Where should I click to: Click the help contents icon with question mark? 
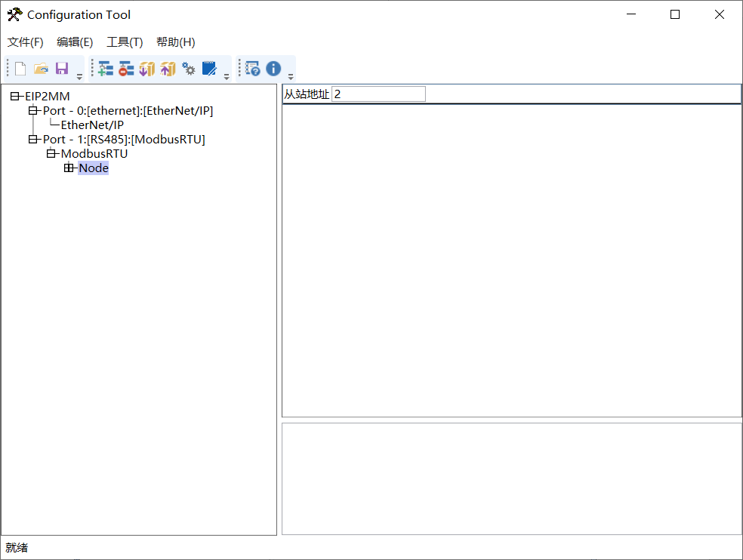tap(252, 69)
